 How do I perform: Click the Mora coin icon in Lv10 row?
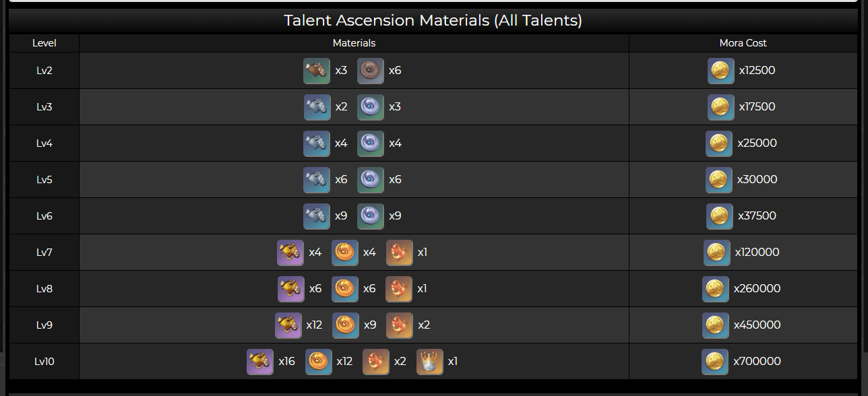[x=715, y=361]
